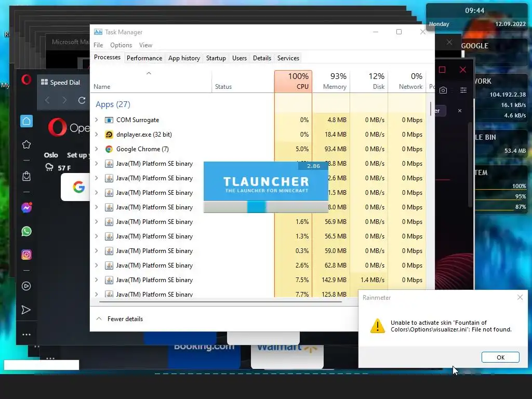Open the settings sliders icon in the background window
The width and height of the screenshot is (532, 399).
click(463, 90)
